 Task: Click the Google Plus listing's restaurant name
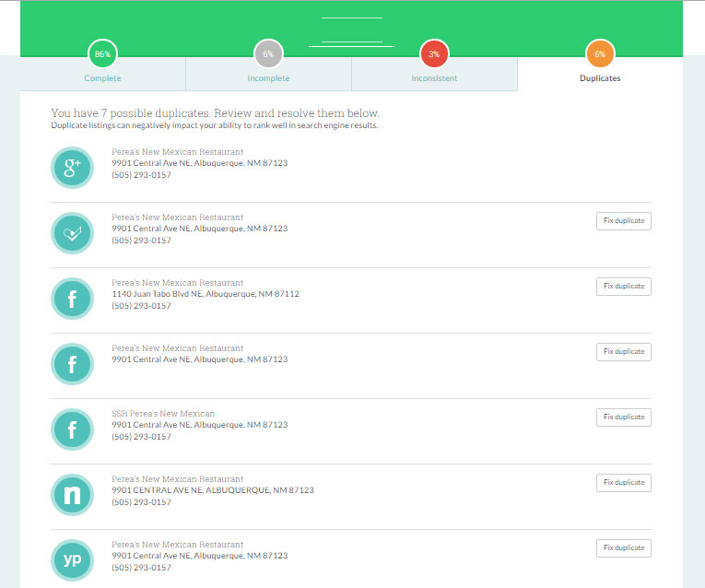coord(177,152)
